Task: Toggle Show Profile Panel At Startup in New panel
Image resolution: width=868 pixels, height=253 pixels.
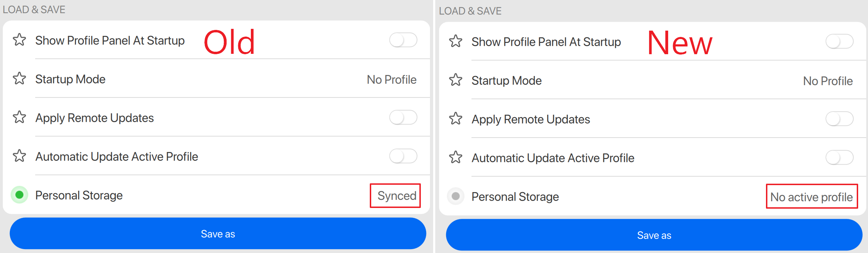Action: click(x=840, y=42)
